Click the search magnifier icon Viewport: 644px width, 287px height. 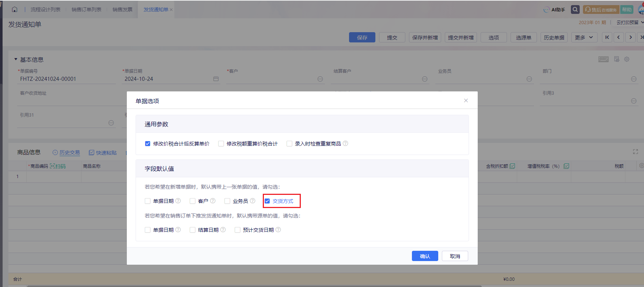[x=575, y=10]
